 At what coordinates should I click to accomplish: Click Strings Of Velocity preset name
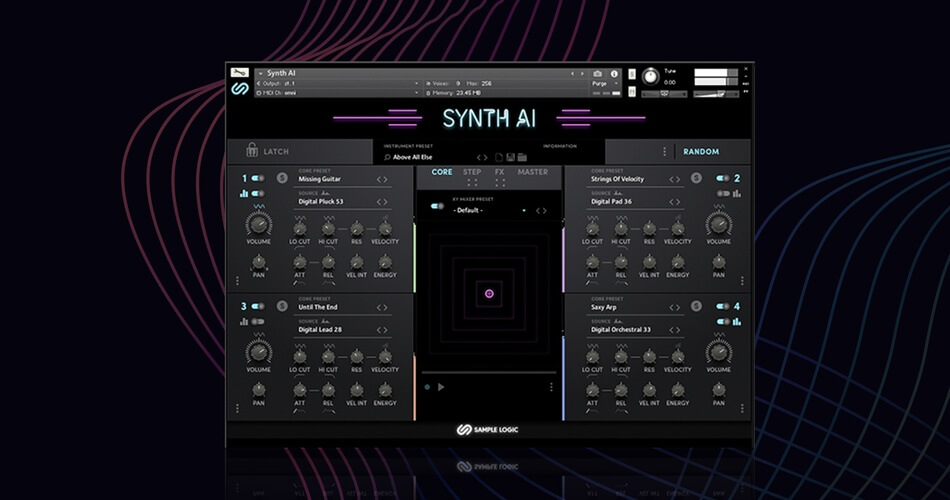point(617,179)
